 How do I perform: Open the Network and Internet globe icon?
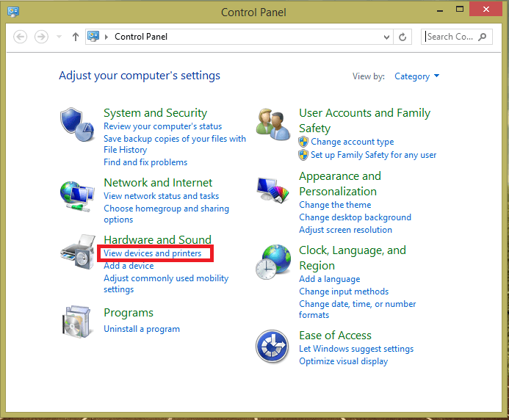pyautogui.click(x=77, y=196)
